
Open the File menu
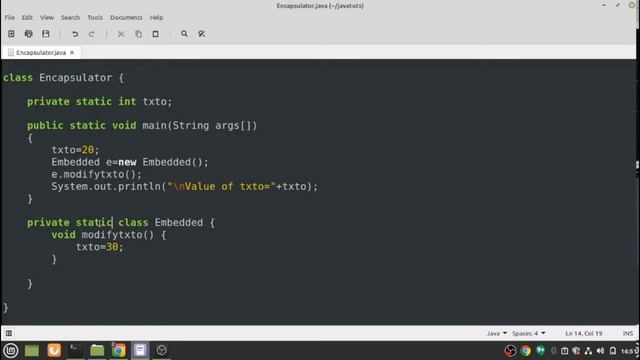10,18
